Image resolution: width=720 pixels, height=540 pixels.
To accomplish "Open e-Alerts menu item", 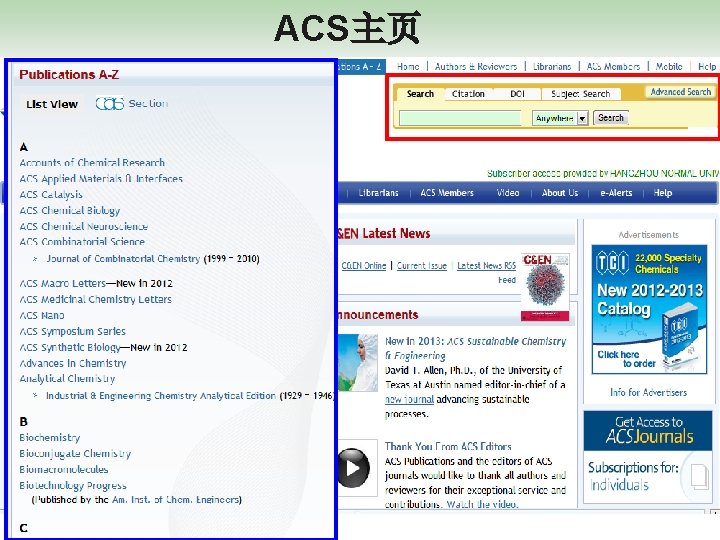I will coord(616,193).
